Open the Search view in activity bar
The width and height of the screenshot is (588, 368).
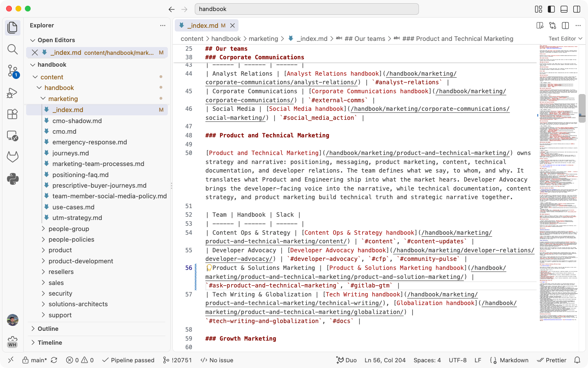coord(13,49)
